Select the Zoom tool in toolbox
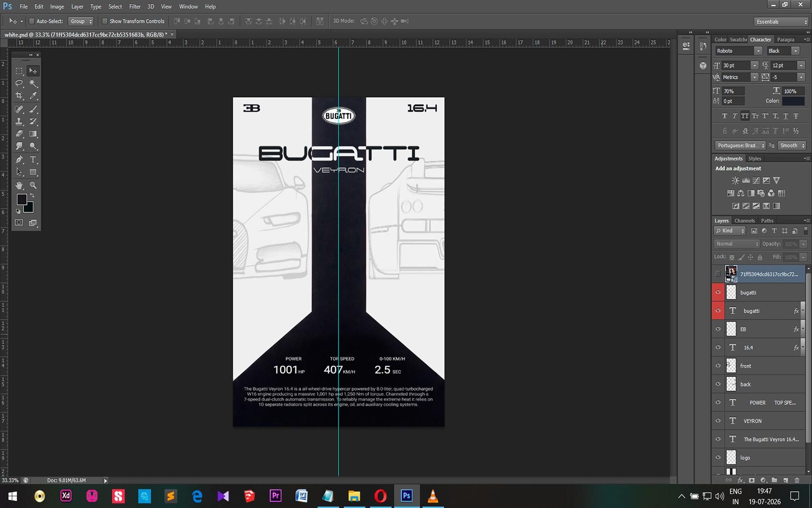This screenshot has width=812, height=508. click(33, 185)
